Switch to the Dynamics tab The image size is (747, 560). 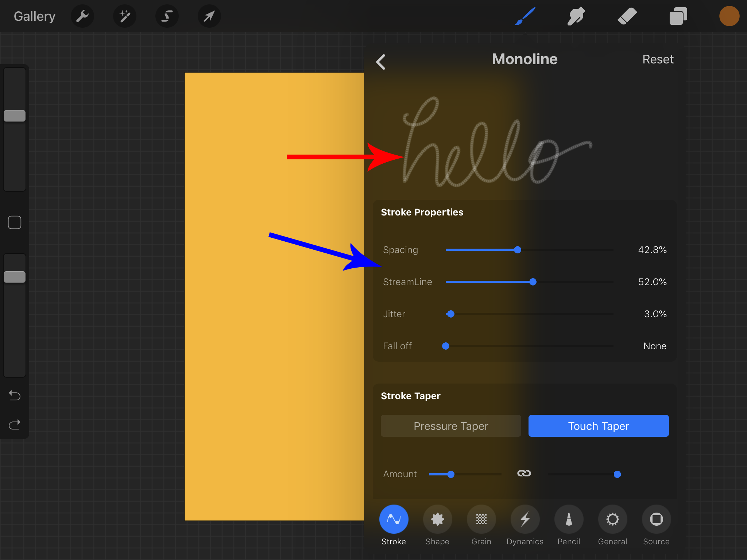[525, 520]
